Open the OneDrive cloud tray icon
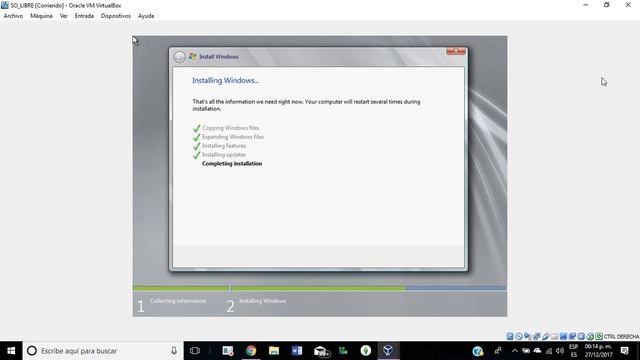This screenshot has height=360, width=640. [537, 351]
